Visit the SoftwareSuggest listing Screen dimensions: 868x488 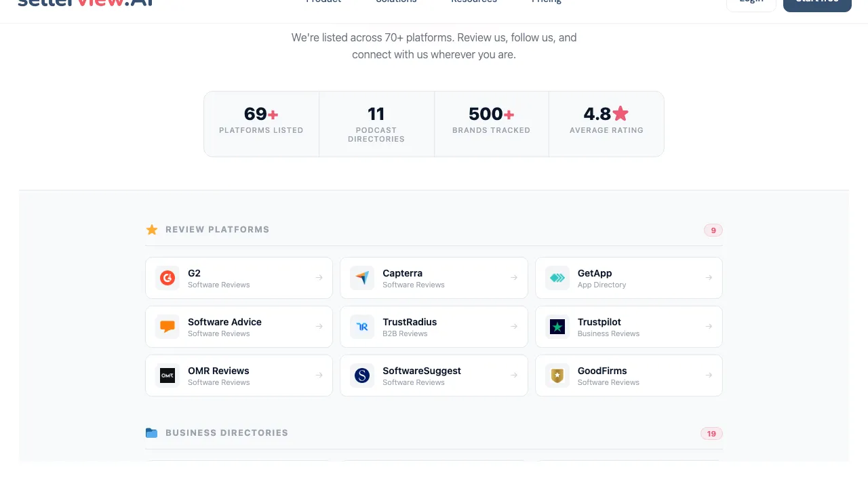(x=434, y=375)
